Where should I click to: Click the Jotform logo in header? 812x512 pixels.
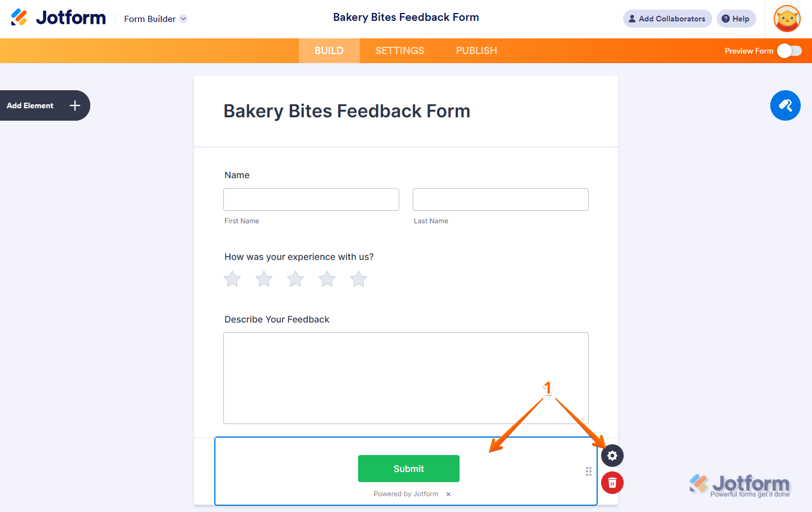[x=59, y=18]
